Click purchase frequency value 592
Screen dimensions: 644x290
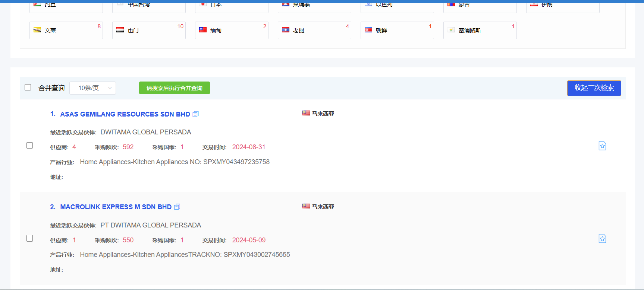(x=128, y=147)
